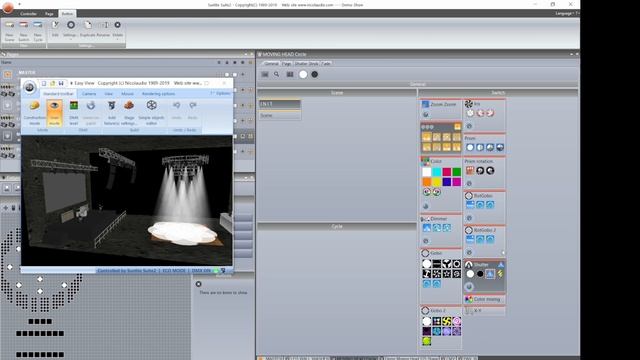Select Shutter open white circle
Viewport: 640px width, 360px height.
(470, 274)
